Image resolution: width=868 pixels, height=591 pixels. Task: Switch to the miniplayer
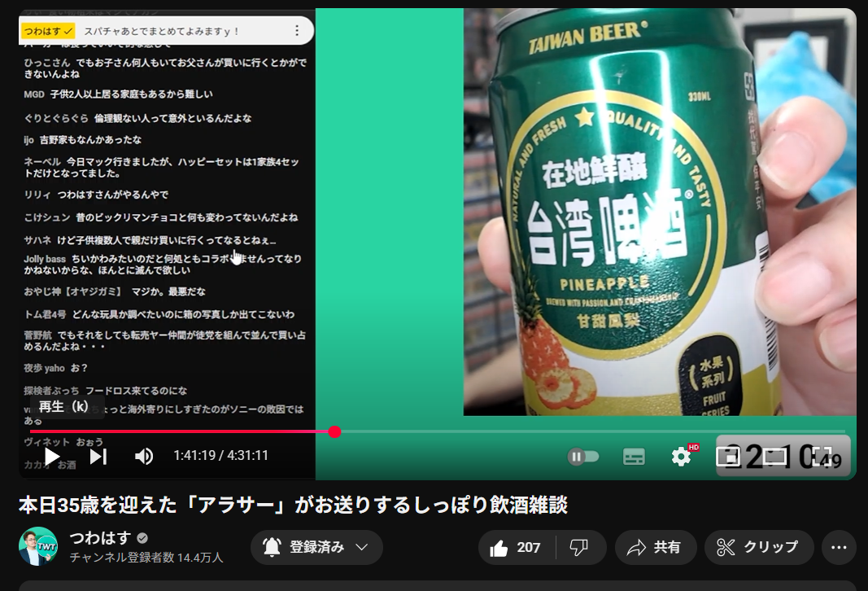[728, 457]
